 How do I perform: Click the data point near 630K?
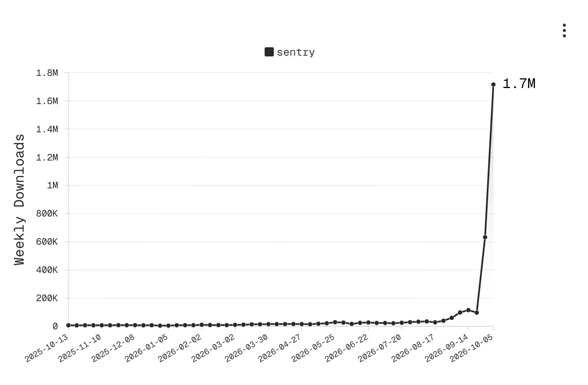click(x=485, y=237)
